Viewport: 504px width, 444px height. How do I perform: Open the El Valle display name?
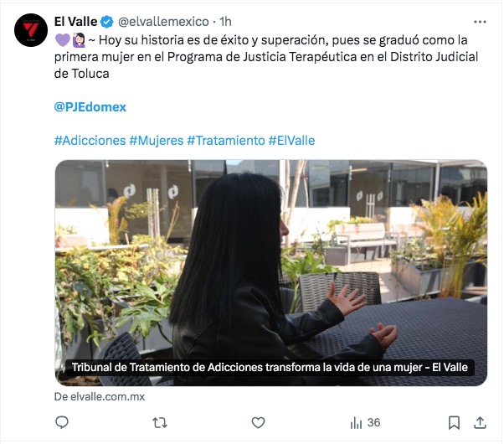tap(75, 22)
